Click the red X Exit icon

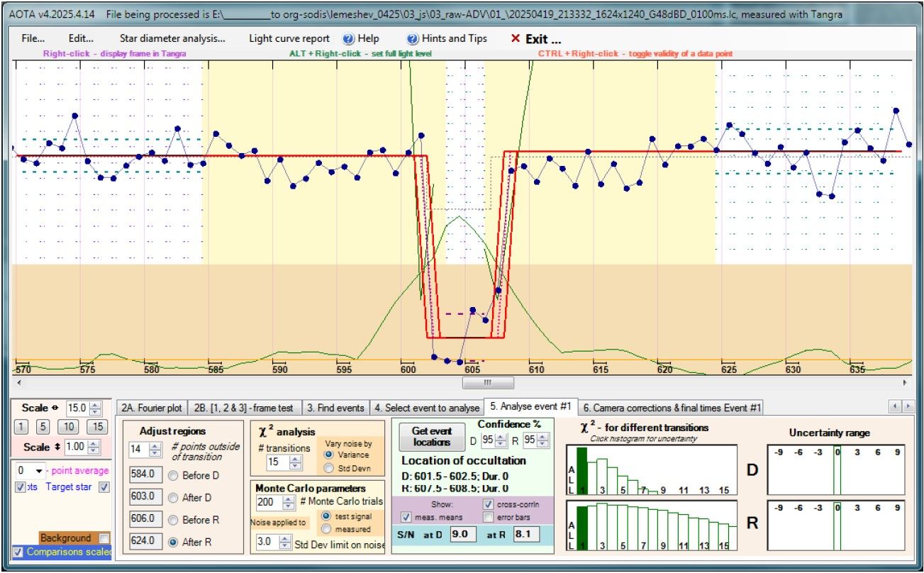coord(516,38)
